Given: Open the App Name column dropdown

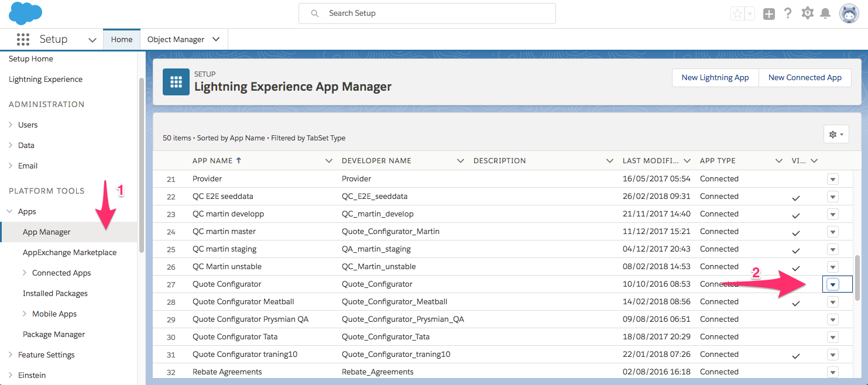Looking at the screenshot, I should (328, 160).
